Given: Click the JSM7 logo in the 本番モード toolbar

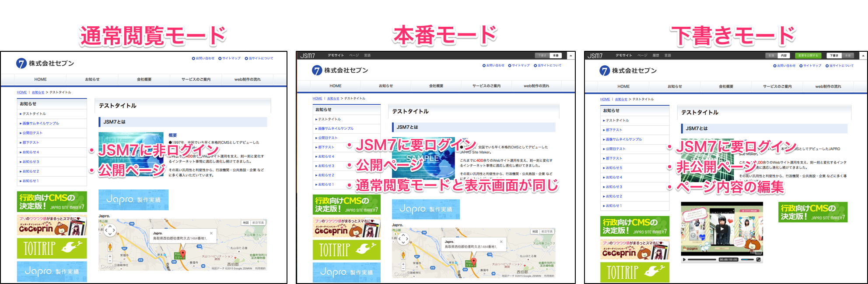Looking at the screenshot, I should point(308,56).
